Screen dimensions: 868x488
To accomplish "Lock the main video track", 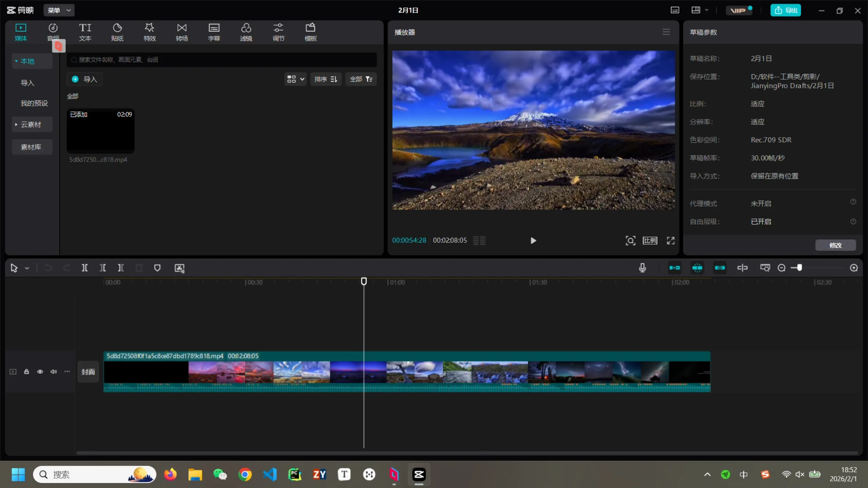I will click(x=26, y=372).
